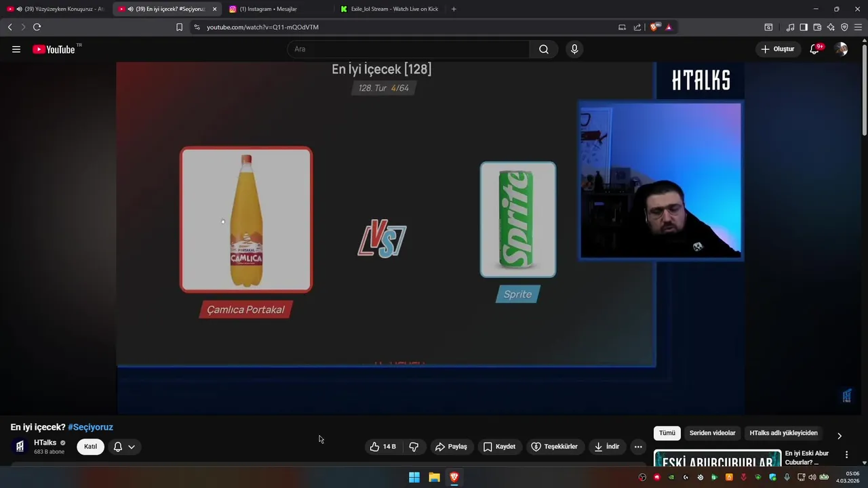The height and width of the screenshot is (488, 868).
Task: Open the HTalks channel name link
Action: click(x=45, y=443)
